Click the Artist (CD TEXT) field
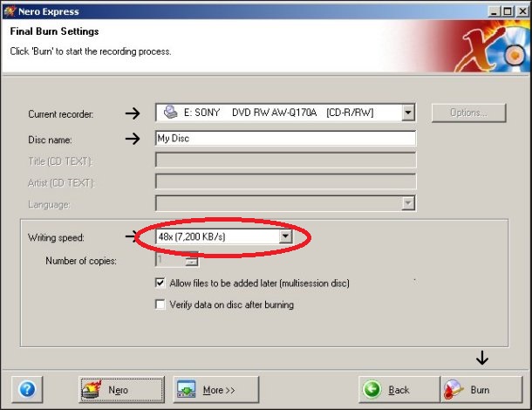The width and height of the screenshot is (532, 410). click(x=285, y=181)
